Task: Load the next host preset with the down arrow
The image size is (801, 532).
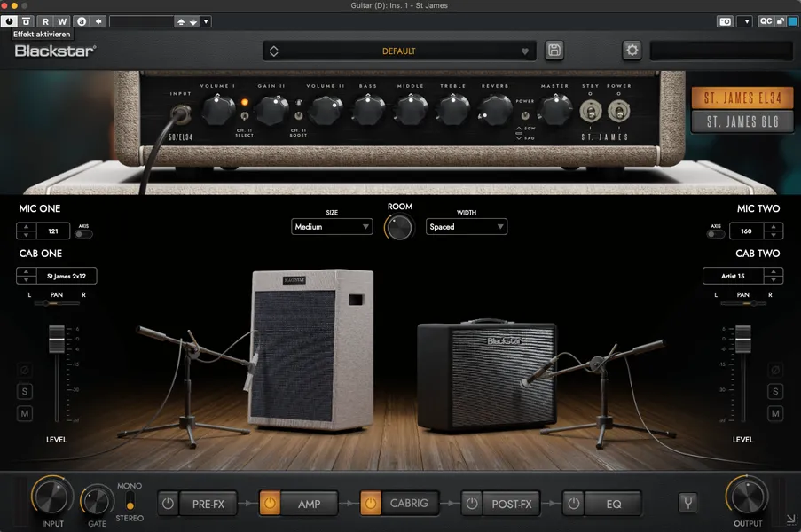Action: (193, 22)
